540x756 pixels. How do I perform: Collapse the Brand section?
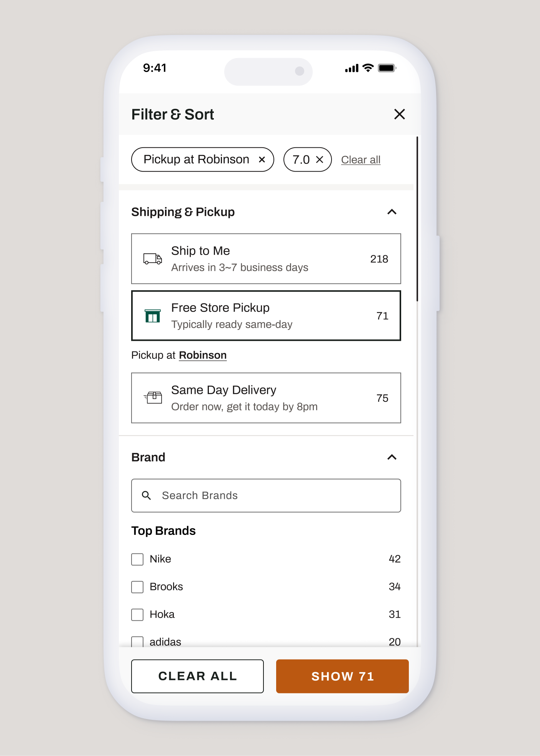click(392, 457)
